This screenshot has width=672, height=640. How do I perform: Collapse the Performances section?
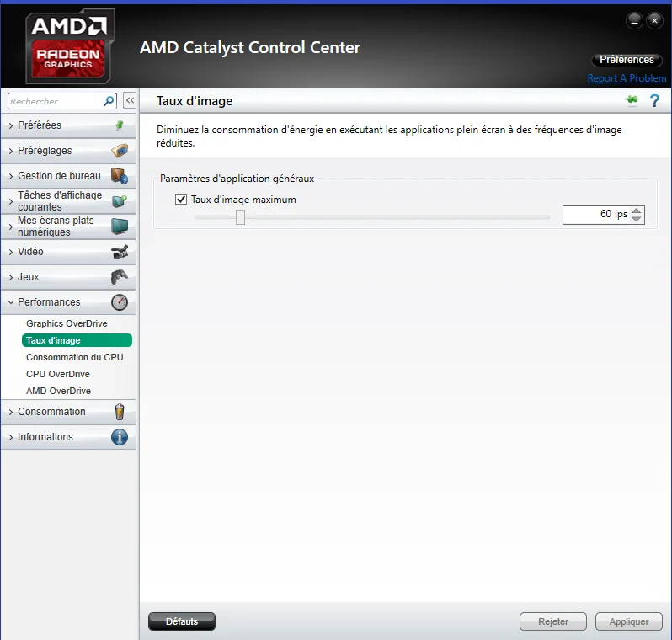point(68,302)
